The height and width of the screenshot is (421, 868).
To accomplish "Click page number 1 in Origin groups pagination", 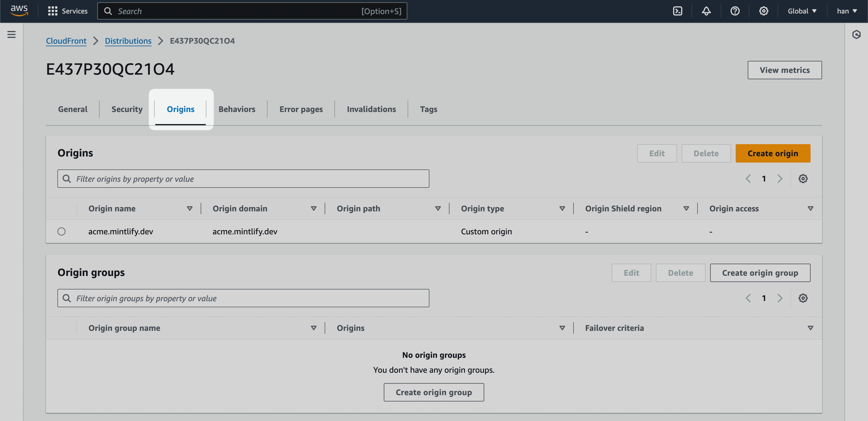I will point(764,298).
